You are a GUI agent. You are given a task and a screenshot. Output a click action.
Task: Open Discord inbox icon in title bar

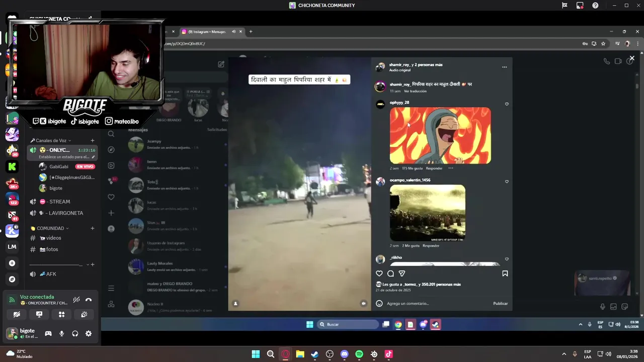pos(580,6)
